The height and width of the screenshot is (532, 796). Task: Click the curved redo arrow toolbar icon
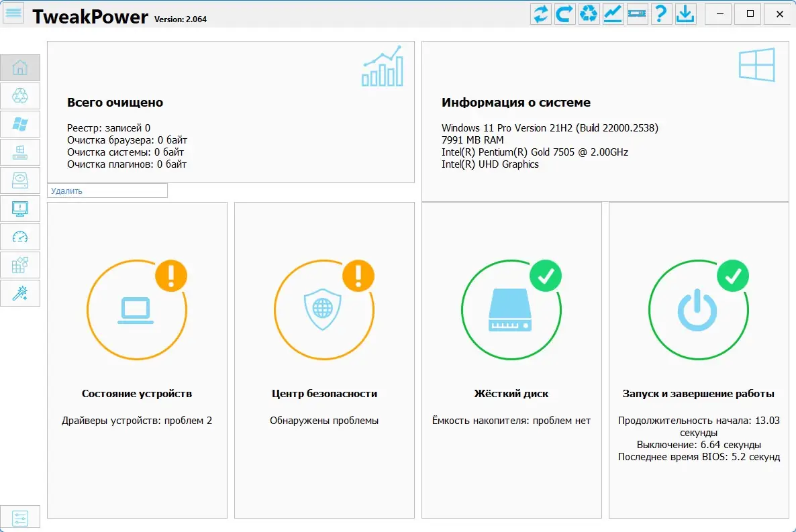pyautogui.click(x=564, y=13)
